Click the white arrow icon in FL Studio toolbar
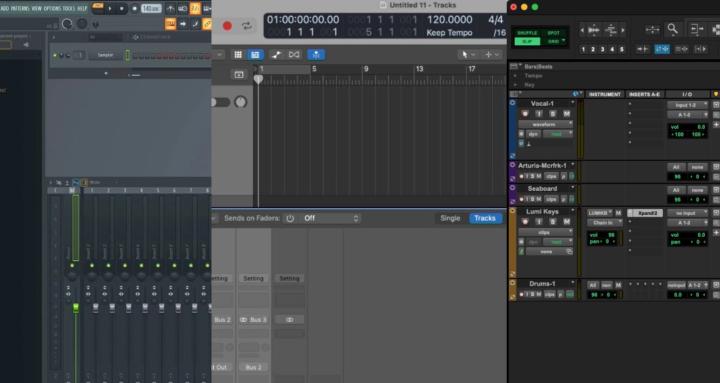Screen dimensions: 720x383 click(x=183, y=24)
